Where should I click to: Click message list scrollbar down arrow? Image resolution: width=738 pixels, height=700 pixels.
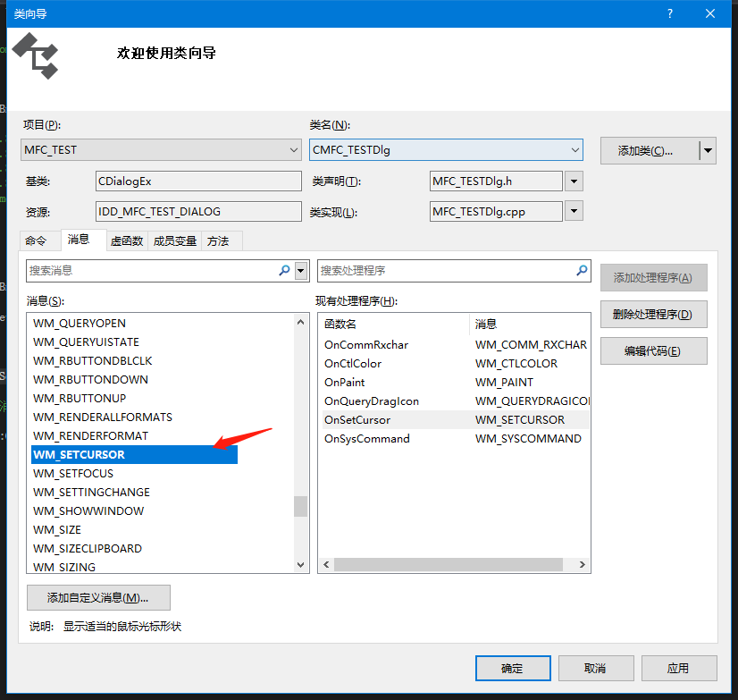click(x=301, y=564)
